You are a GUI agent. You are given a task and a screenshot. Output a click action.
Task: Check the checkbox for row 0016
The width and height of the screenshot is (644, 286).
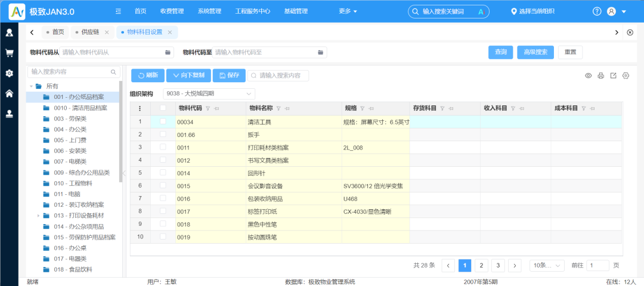(163, 198)
